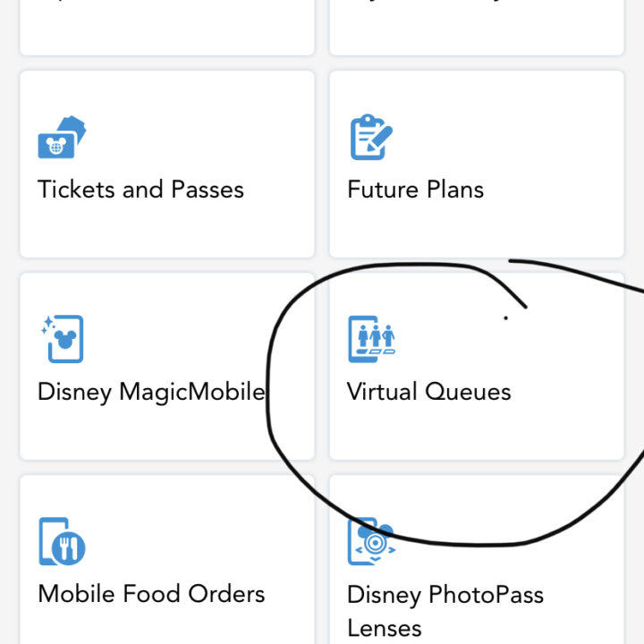Tap the Virtual Queues people icon

click(x=372, y=339)
